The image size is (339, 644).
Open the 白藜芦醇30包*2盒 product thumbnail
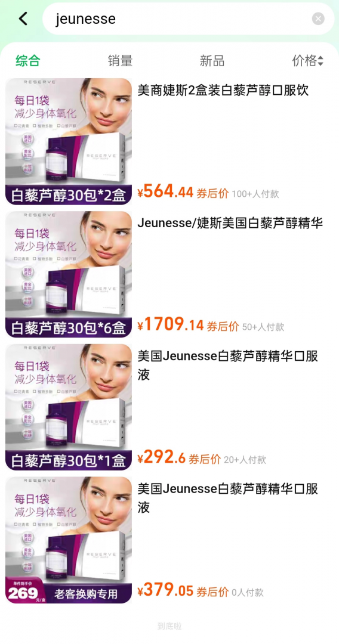68,141
